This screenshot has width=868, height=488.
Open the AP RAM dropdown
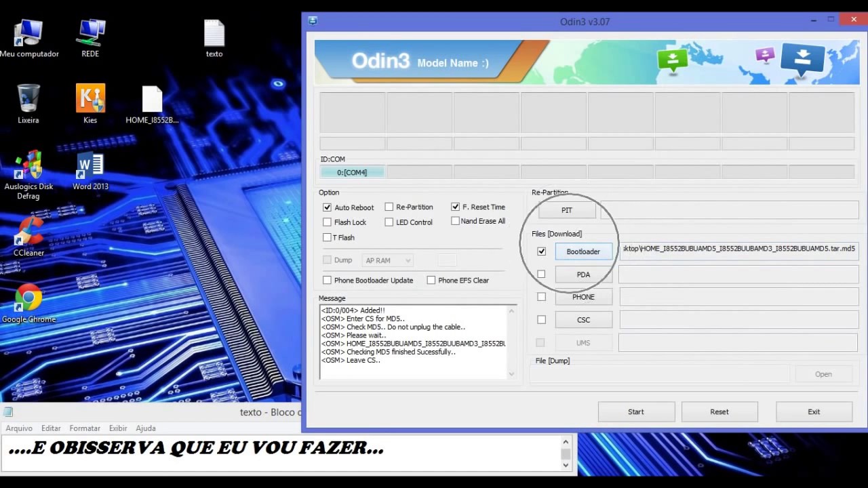pyautogui.click(x=388, y=260)
